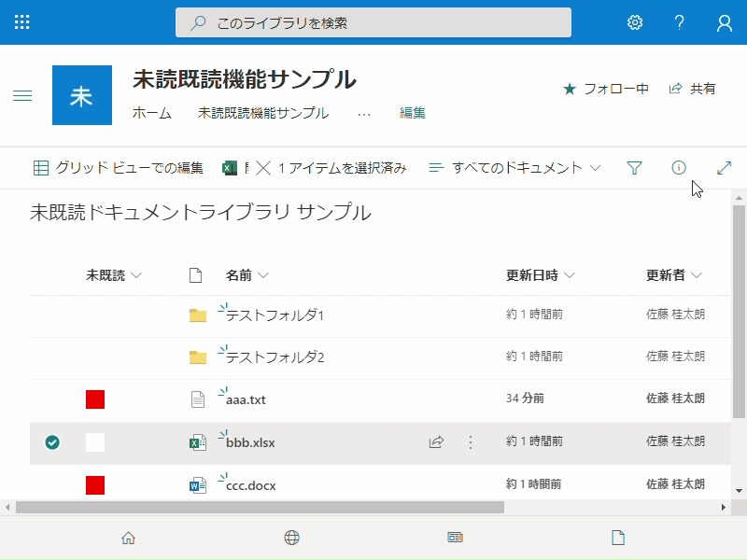Click the Excel export toolbar icon
This screenshot has height=560, width=747.
click(x=230, y=168)
